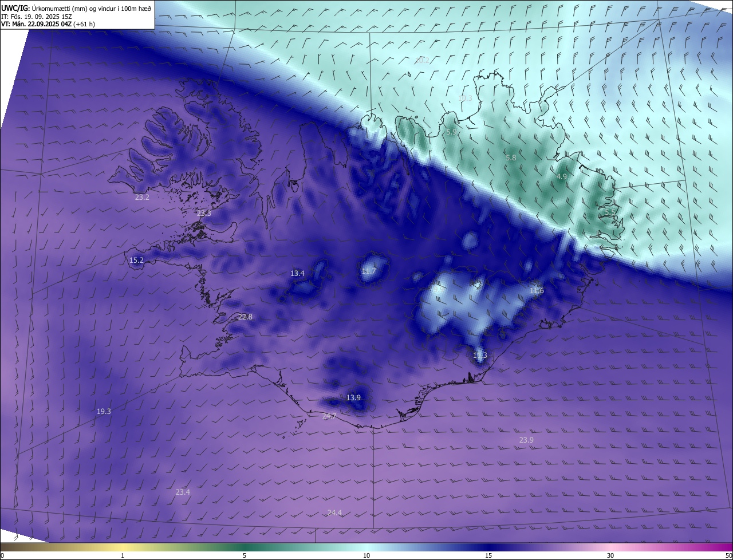Click the color scale label 1
The height and width of the screenshot is (560, 733).
123,555
